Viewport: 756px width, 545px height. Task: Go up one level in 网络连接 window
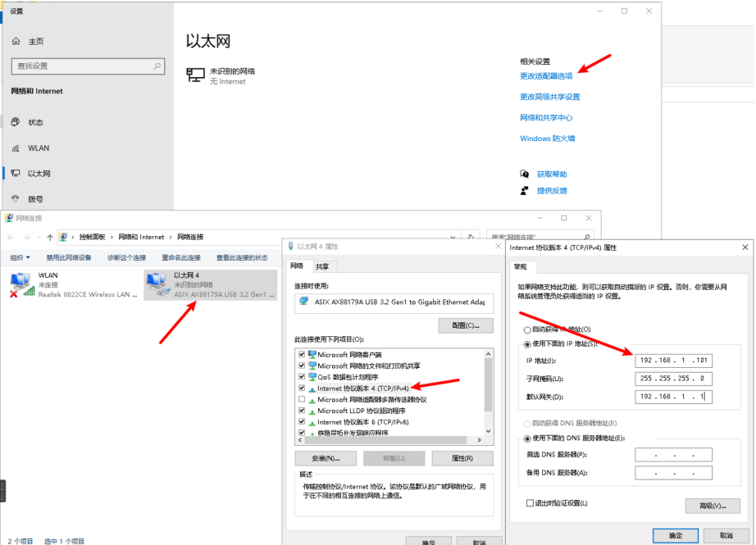(50, 237)
